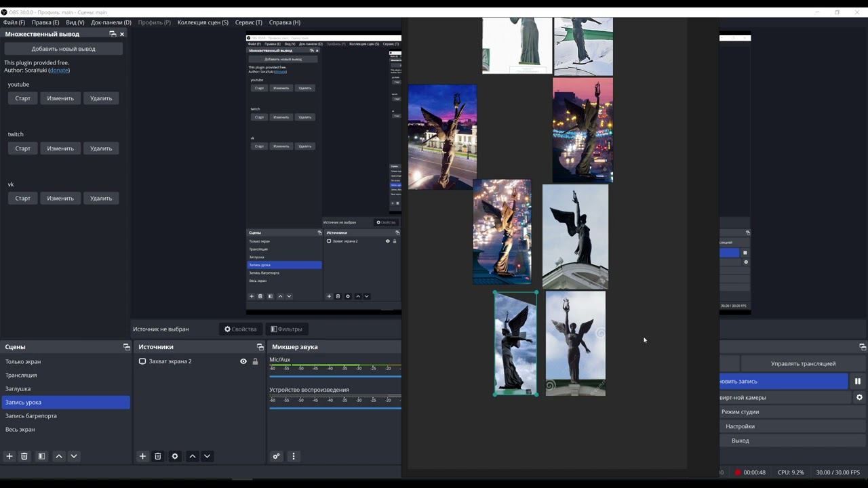The height and width of the screenshot is (488, 868).
Task: Open virtual camera settings gear
Action: click(859, 398)
